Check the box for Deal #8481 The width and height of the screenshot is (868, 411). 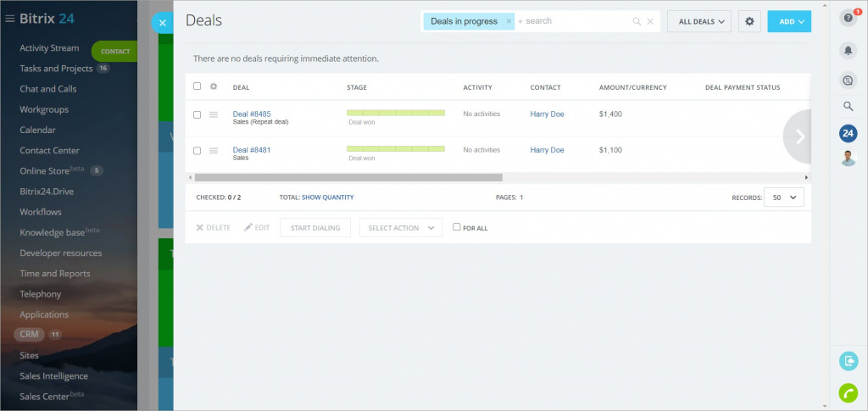[x=197, y=151]
